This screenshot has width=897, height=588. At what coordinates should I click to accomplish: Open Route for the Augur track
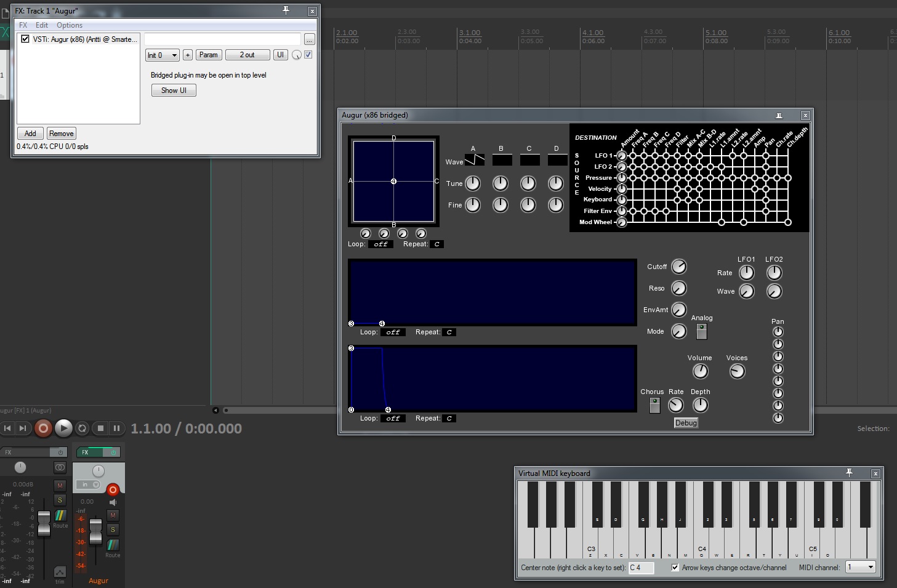click(x=113, y=546)
